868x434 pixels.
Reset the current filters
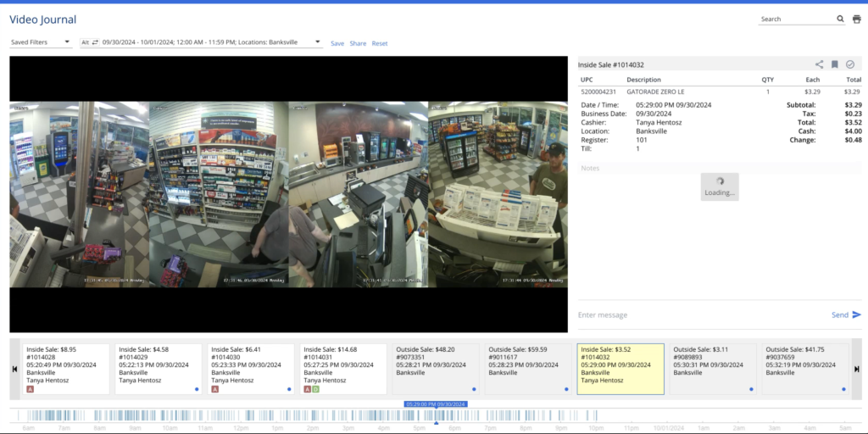[x=380, y=43]
